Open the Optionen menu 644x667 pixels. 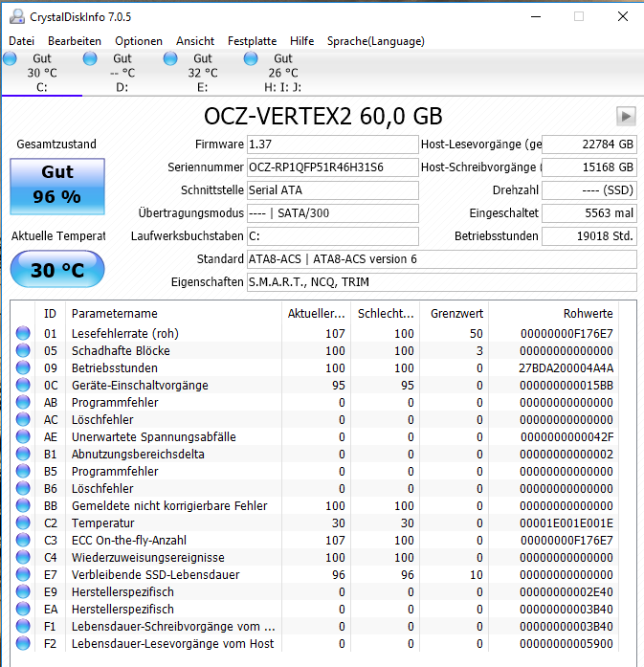click(x=139, y=41)
